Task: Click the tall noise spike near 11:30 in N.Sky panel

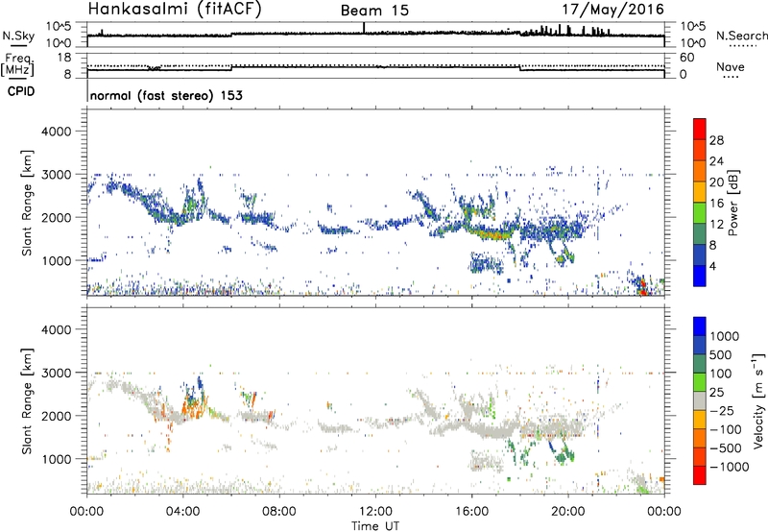Action: [x=364, y=28]
